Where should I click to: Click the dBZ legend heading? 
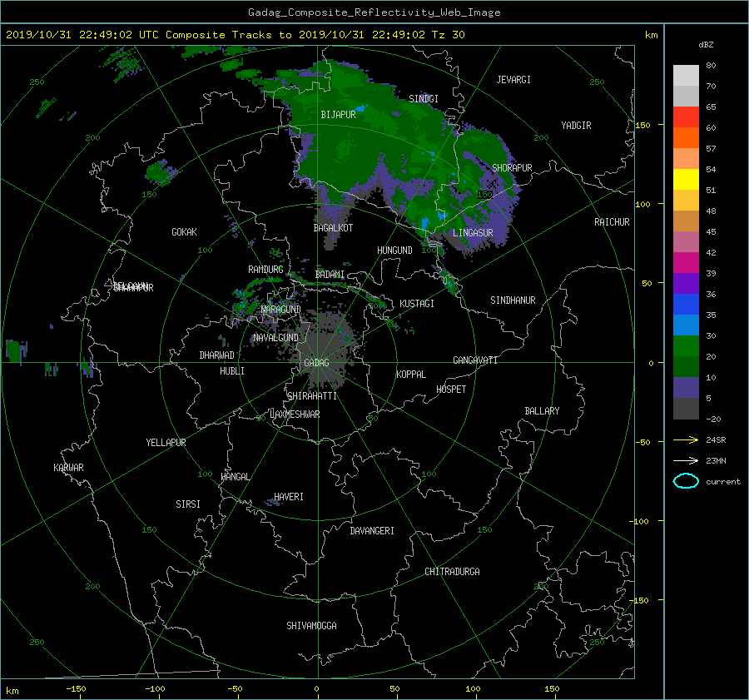tap(706, 45)
